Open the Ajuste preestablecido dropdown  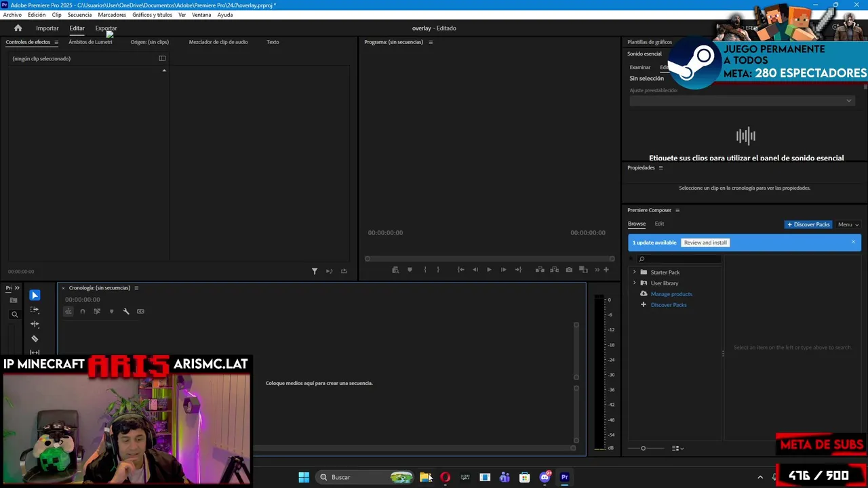coord(742,100)
